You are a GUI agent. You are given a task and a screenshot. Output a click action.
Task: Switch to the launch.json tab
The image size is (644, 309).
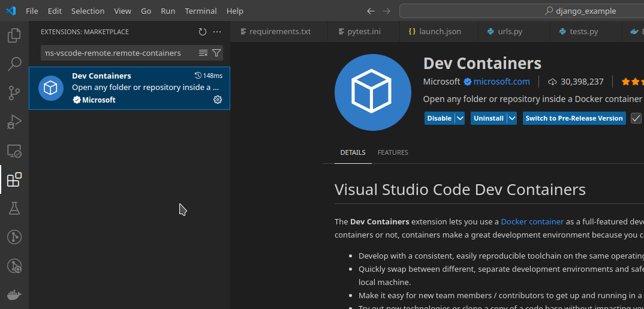[x=439, y=32]
